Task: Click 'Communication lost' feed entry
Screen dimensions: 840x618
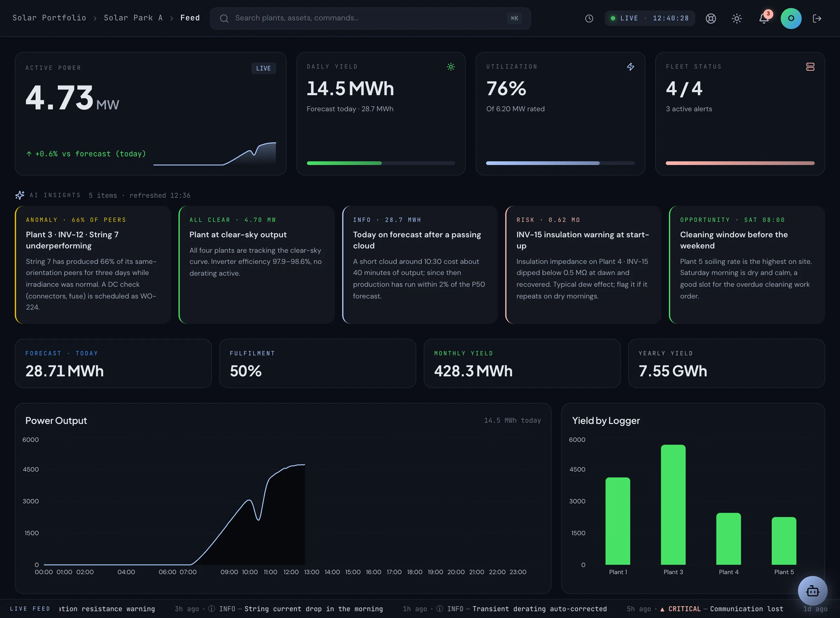Action: coord(746,609)
